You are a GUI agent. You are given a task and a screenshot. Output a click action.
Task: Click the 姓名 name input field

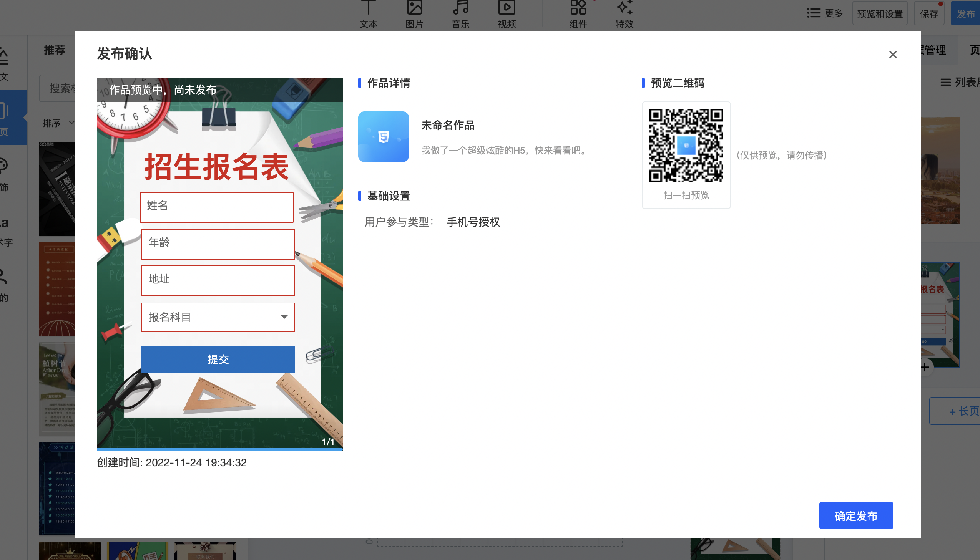pos(217,207)
